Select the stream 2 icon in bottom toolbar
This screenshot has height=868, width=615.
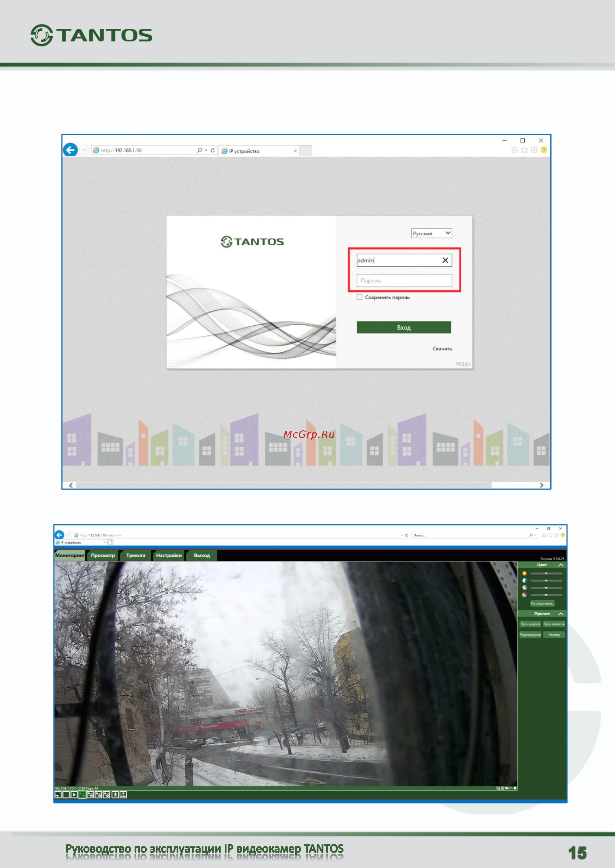coord(90,795)
